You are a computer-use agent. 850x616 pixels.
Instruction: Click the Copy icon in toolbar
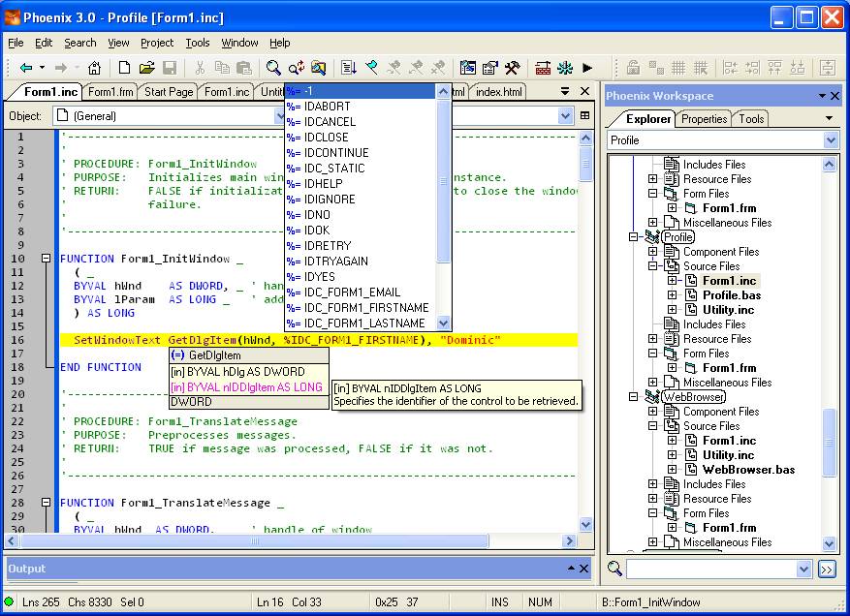(222, 68)
